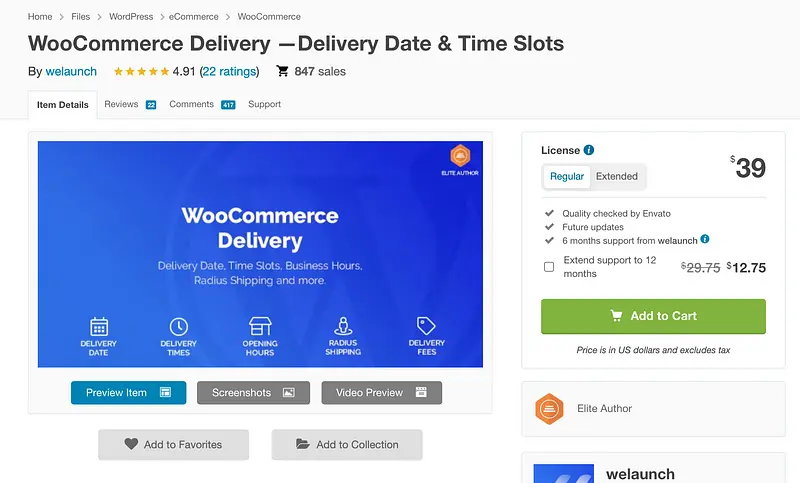Click the Opening Hours store icon
800x483 pixels.
[x=260, y=326]
